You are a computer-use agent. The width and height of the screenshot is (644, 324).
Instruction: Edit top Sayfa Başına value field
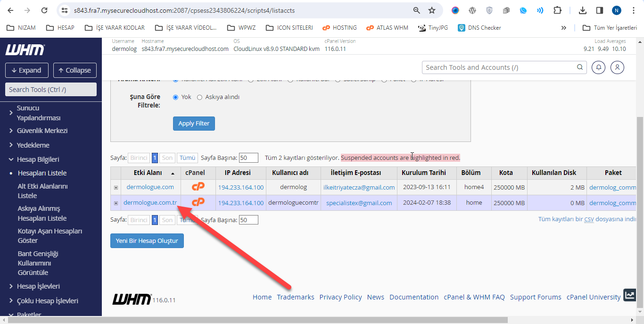(248, 158)
